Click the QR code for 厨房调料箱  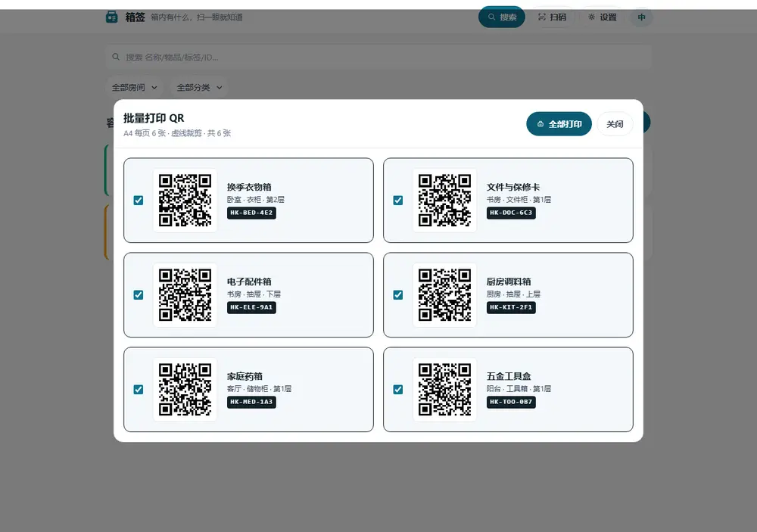(444, 295)
